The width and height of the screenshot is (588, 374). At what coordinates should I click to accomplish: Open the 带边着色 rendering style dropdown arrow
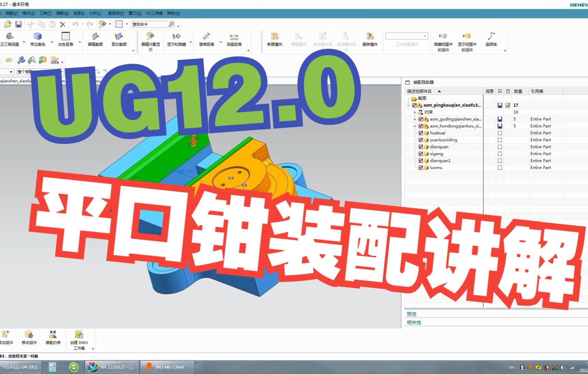point(52,42)
